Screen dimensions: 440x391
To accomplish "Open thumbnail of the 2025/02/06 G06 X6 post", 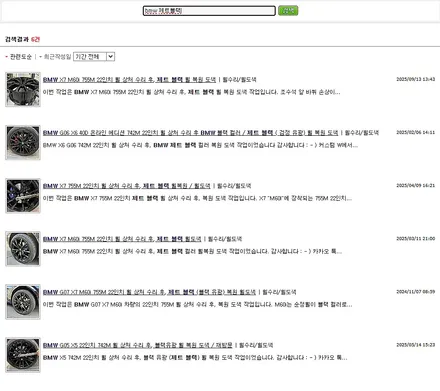I will pyautogui.click(x=23, y=142).
